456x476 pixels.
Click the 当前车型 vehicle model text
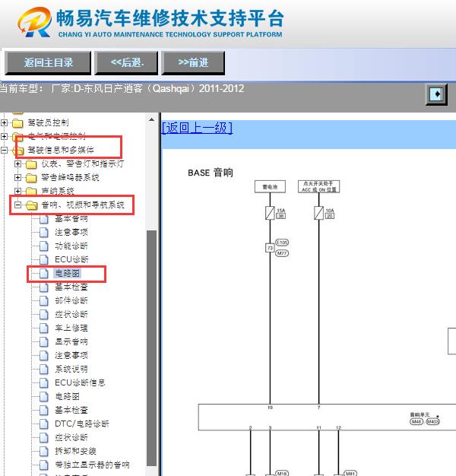[122, 89]
